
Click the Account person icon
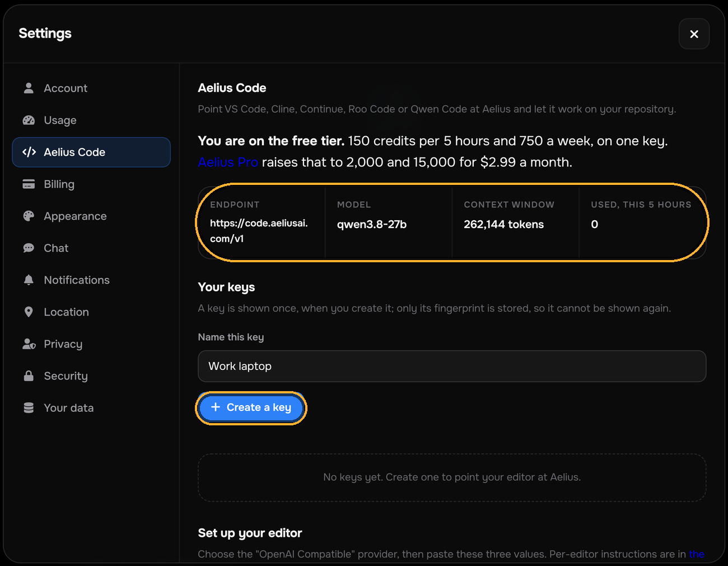tap(29, 88)
